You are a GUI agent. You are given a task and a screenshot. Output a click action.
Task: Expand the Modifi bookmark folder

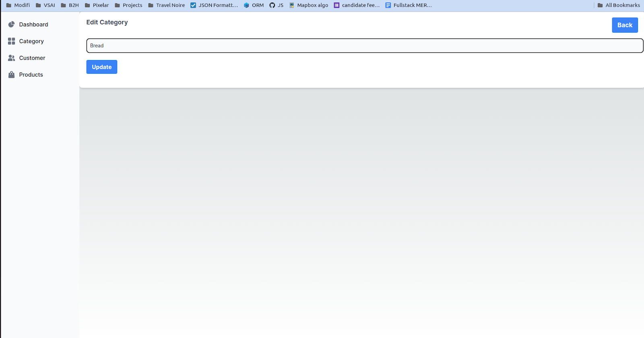[18, 5]
